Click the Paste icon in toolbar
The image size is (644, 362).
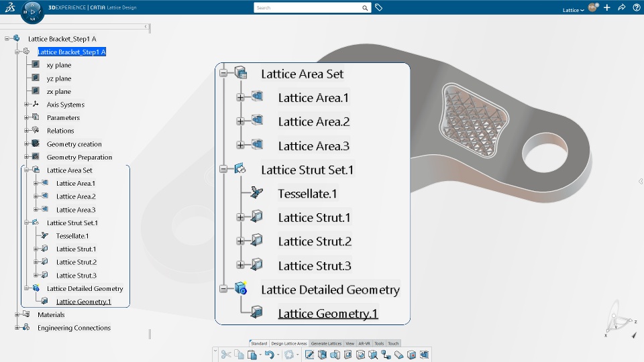pyautogui.click(x=252, y=355)
